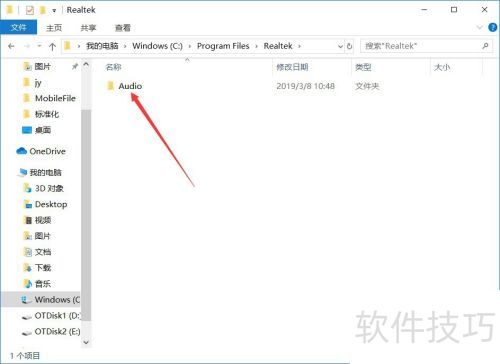Screen dimensions: 500x364
Task: Open MobileFile folder in sidebar
Action: coord(55,98)
